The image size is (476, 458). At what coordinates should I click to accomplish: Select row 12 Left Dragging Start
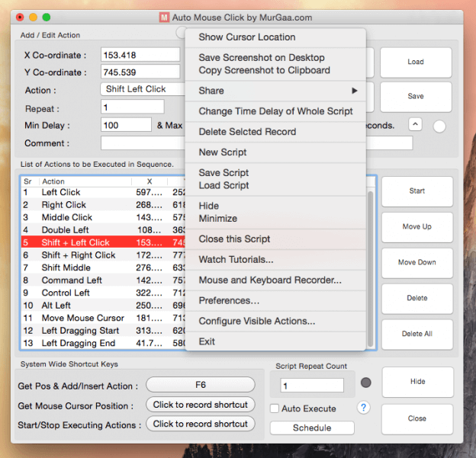tap(103, 330)
